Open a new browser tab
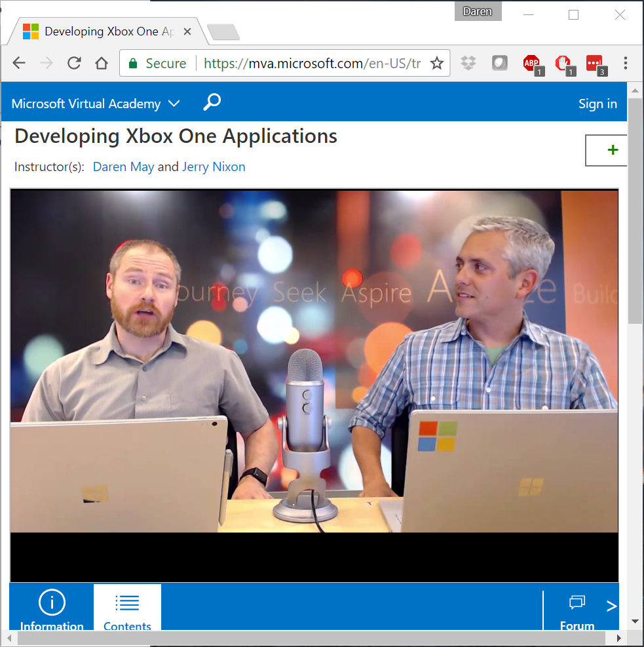 tap(223, 31)
